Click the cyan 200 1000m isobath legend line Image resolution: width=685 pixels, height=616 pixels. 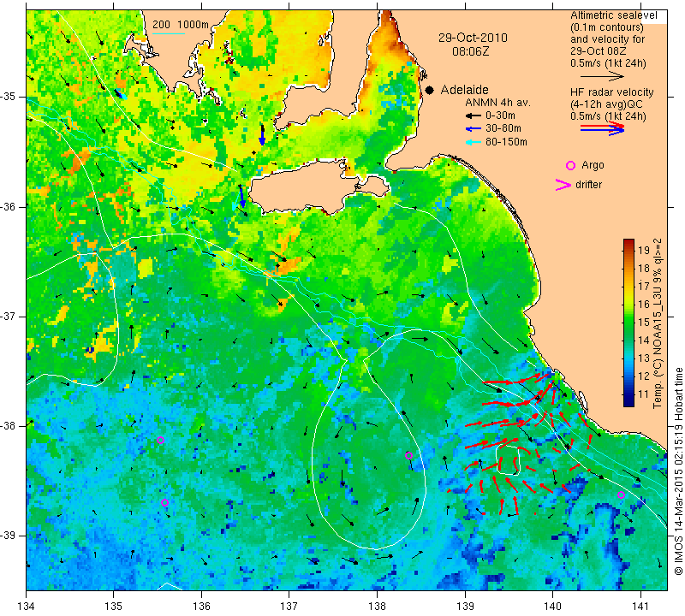[169, 33]
